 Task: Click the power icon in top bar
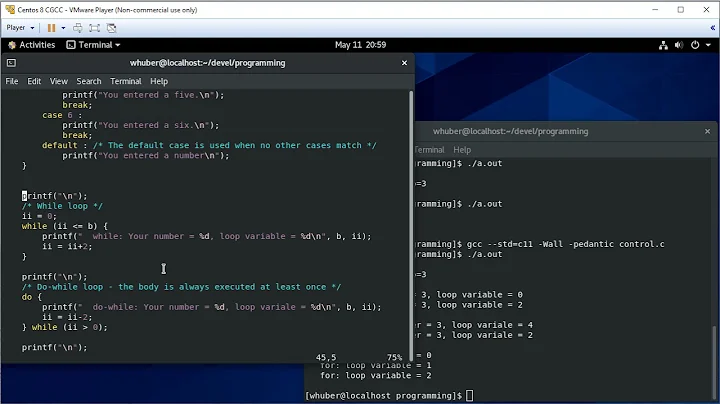(x=695, y=45)
